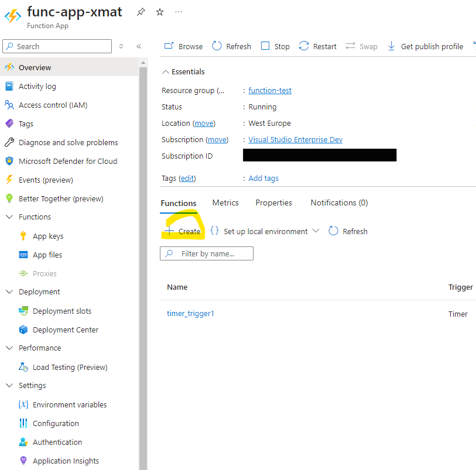
Task: Restart the function app
Action: pyautogui.click(x=317, y=46)
